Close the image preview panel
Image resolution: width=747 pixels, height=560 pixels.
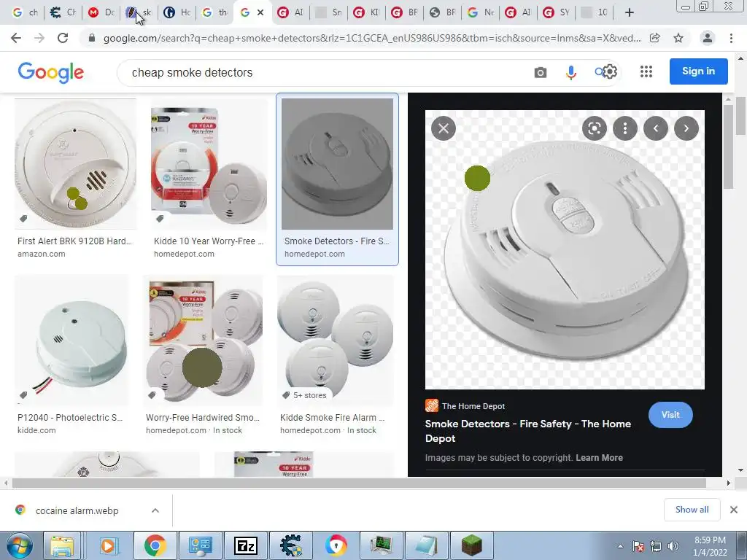click(x=444, y=128)
